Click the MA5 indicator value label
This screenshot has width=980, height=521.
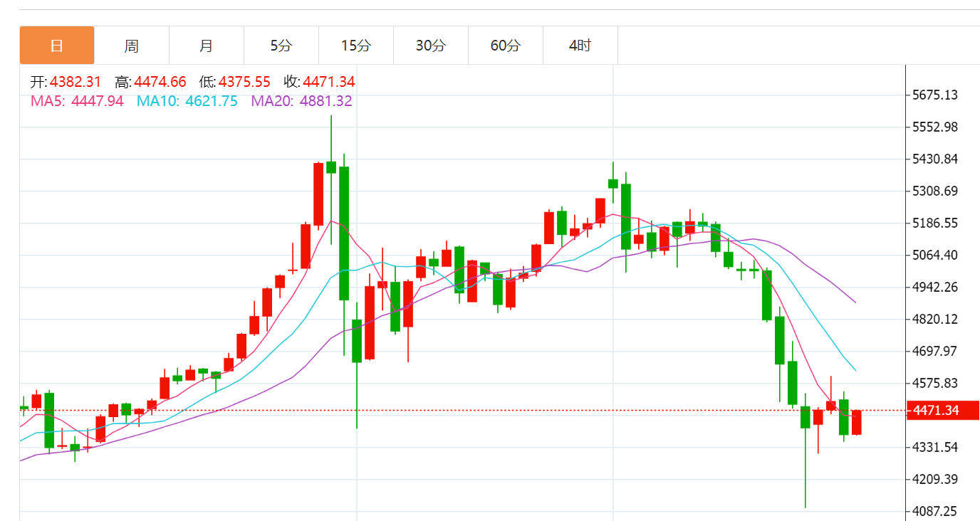[x=77, y=101]
